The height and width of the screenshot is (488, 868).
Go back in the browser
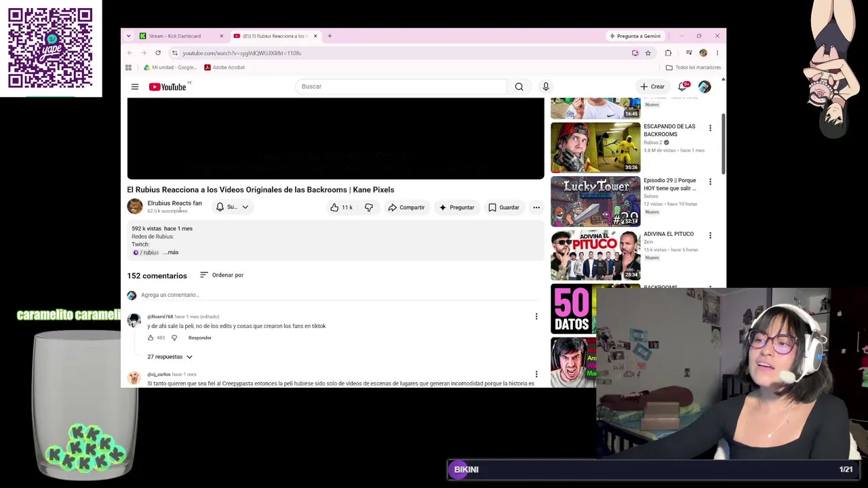pyautogui.click(x=130, y=53)
